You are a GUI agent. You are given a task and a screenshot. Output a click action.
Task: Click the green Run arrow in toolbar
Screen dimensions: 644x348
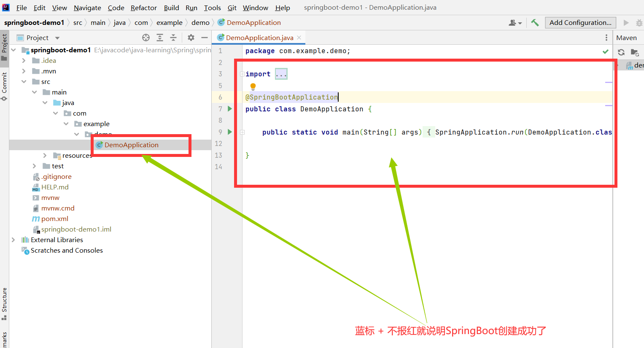click(626, 23)
